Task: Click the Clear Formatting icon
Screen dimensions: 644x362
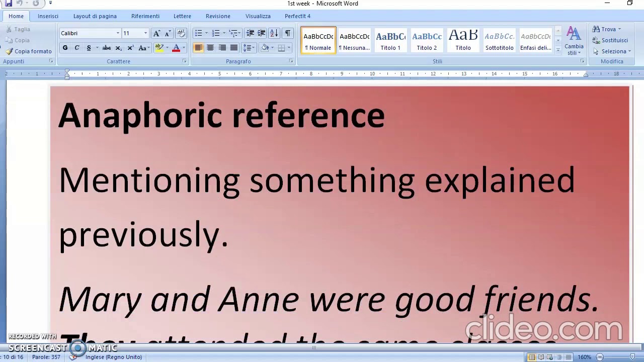Action: pos(181,33)
